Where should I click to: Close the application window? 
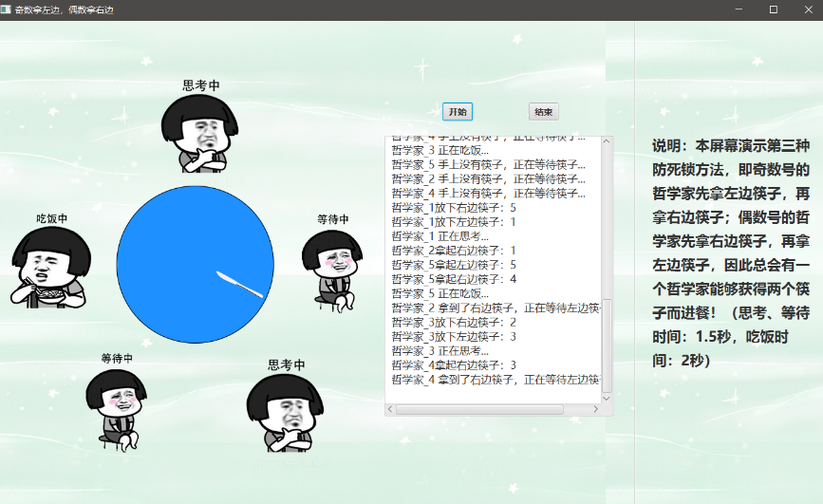[x=809, y=9]
